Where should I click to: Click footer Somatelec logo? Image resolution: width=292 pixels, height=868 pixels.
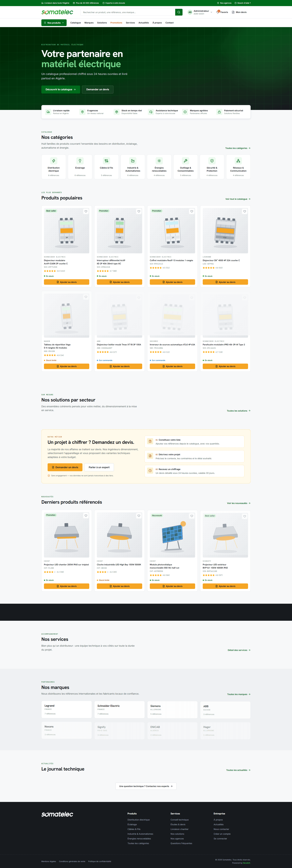coord(57,814)
